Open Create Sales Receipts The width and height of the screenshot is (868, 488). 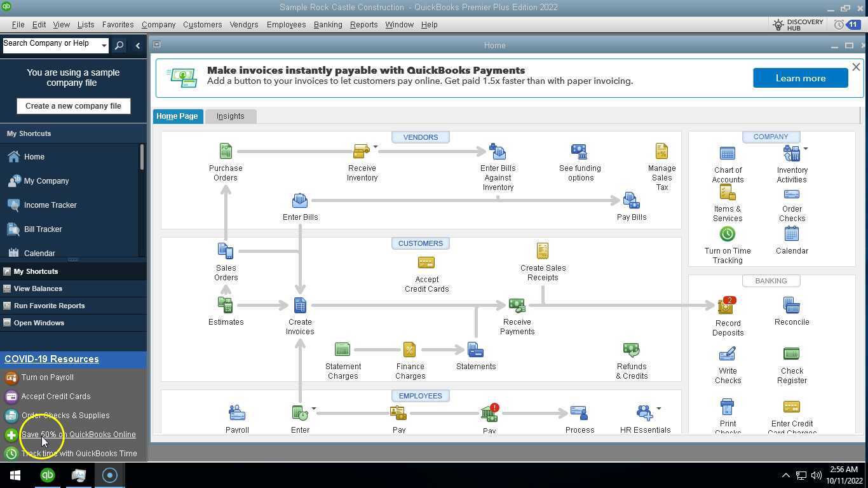click(x=543, y=250)
